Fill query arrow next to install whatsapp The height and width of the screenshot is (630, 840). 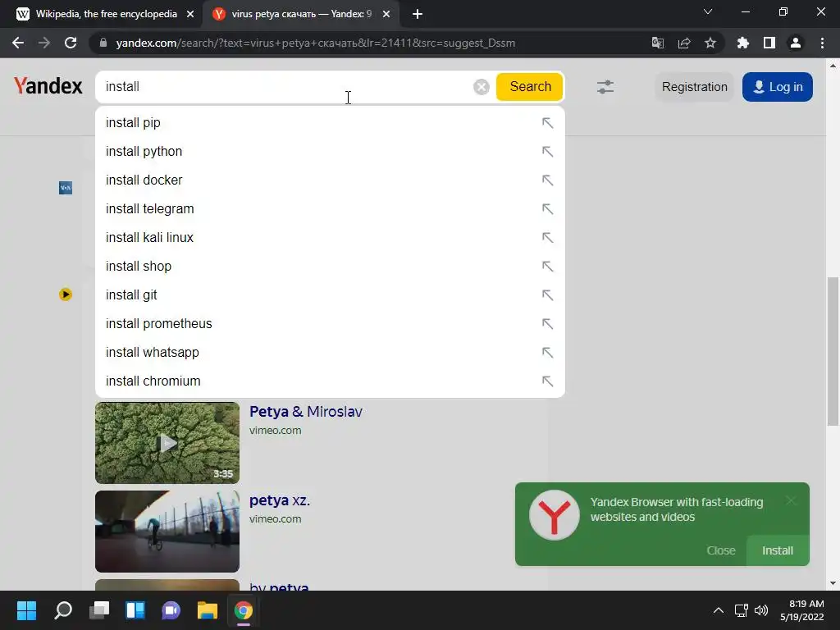click(547, 353)
